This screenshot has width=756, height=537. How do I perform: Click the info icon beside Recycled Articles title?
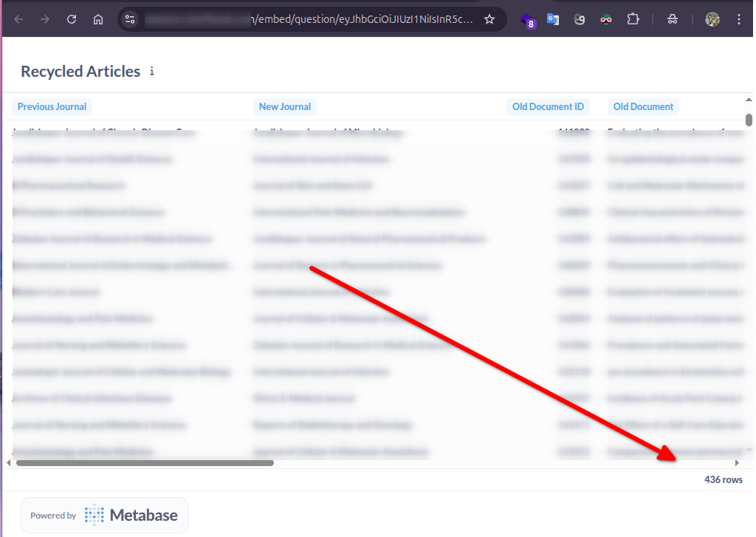152,72
